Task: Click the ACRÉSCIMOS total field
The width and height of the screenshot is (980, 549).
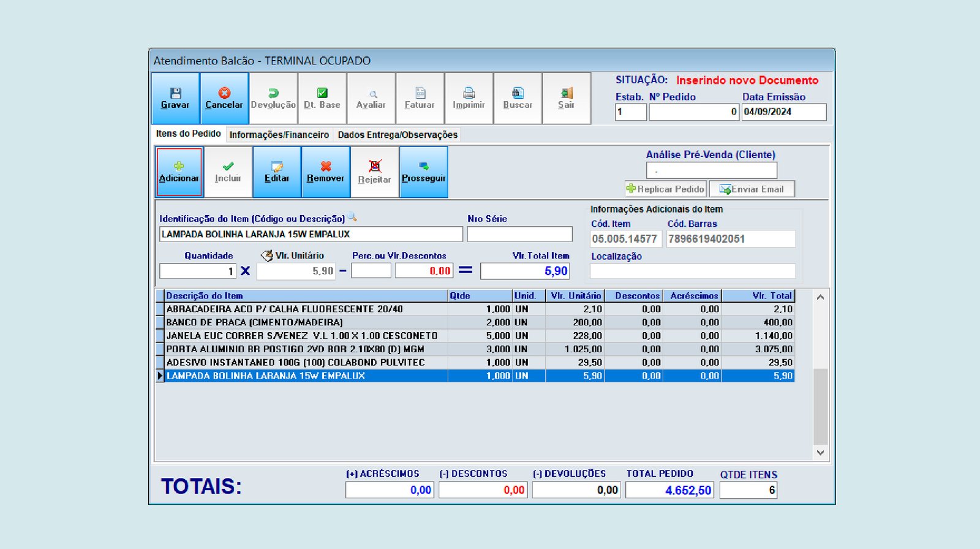Action: [x=390, y=490]
